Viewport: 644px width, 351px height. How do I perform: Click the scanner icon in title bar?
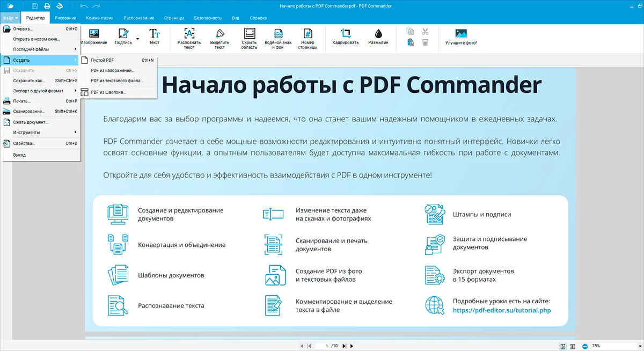60,6
